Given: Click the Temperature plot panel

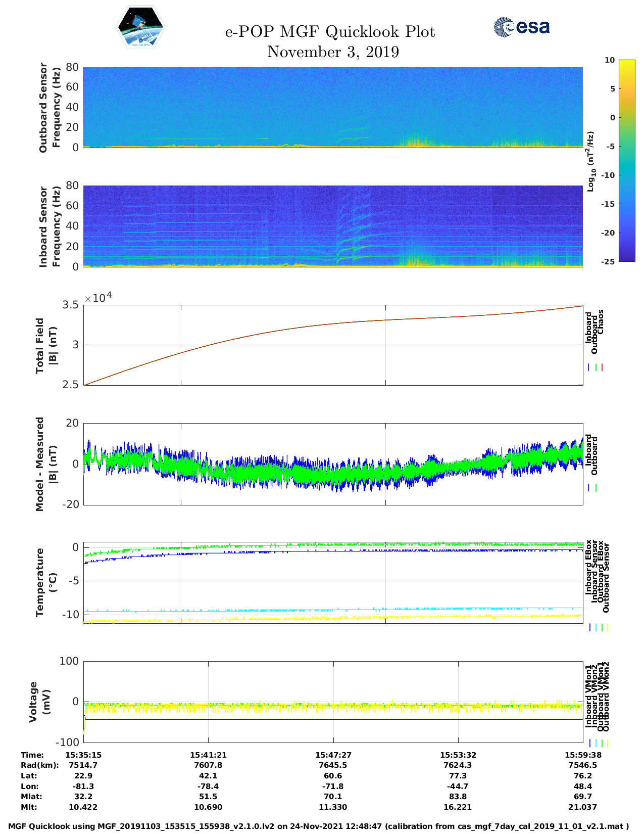Looking at the screenshot, I should (x=333, y=582).
